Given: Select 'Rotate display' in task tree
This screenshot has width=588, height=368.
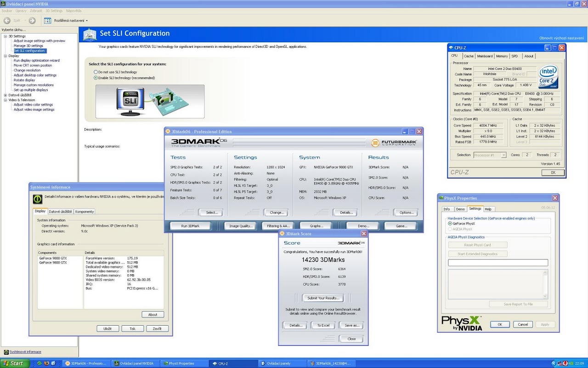Looking at the screenshot, I should [x=24, y=80].
